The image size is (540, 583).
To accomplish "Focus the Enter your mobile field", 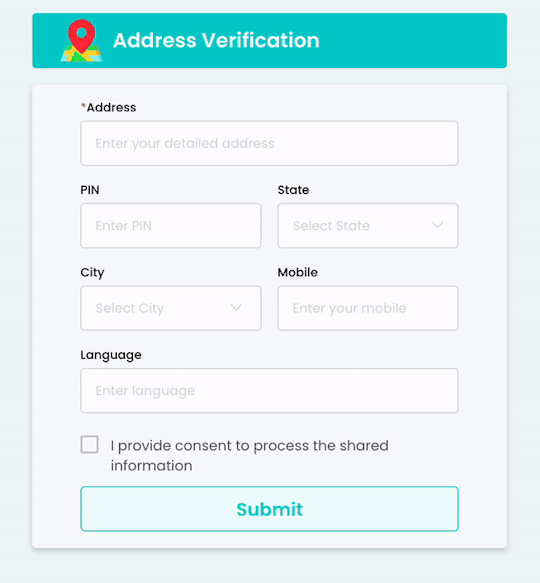I will 368,308.
